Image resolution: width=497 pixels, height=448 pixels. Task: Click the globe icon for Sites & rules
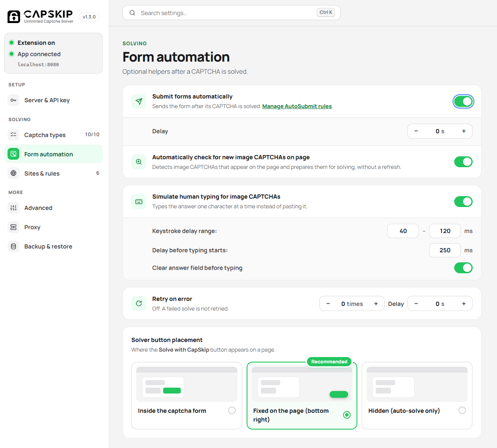[13, 173]
